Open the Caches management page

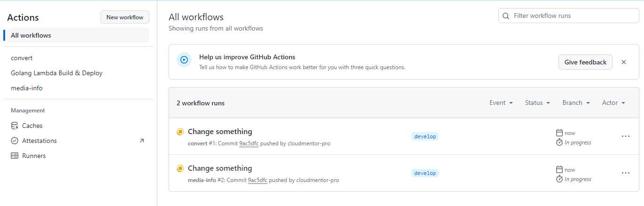click(32, 126)
